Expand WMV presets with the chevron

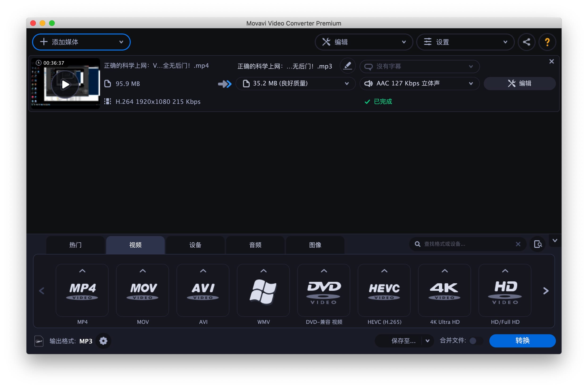(263, 271)
